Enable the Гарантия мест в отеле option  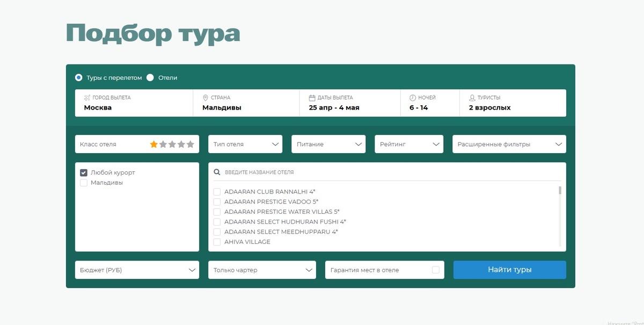point(436,270)
